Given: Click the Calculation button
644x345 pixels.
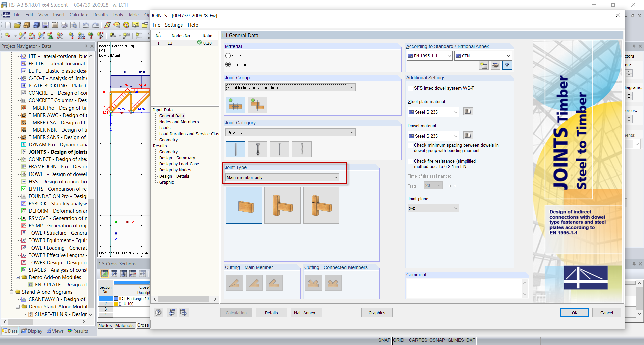Looking at the screenshot, I should pyautogui.click(x=236, y=313).
